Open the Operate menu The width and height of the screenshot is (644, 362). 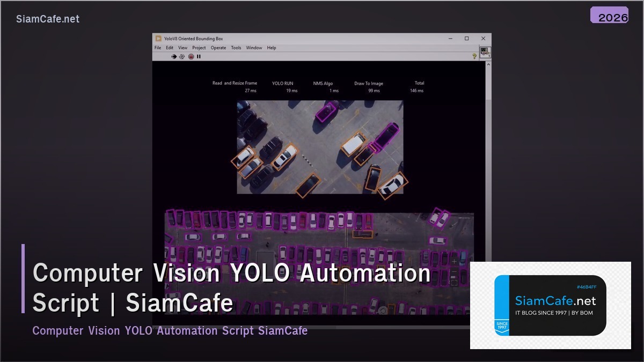coord(218,48)
